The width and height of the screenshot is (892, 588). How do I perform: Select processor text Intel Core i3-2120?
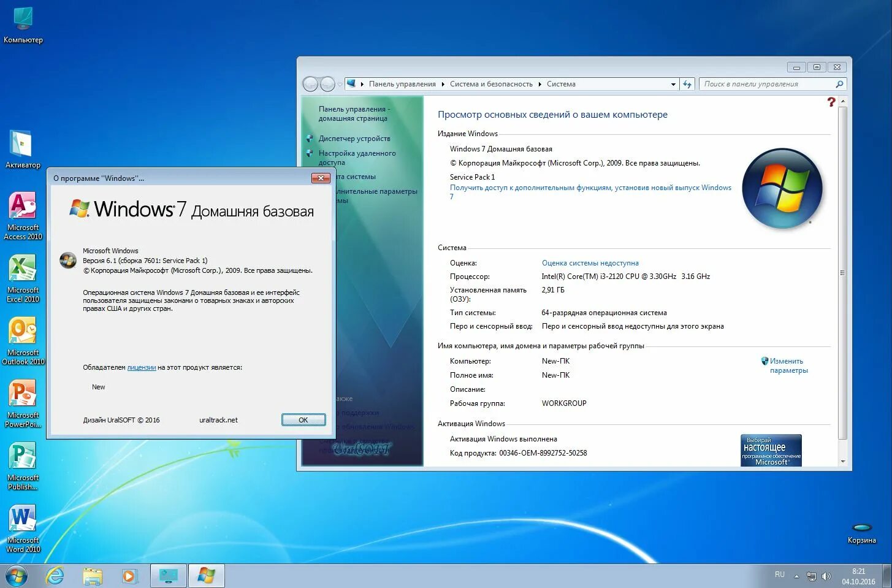pyautogui.click(x=625, y=277)
